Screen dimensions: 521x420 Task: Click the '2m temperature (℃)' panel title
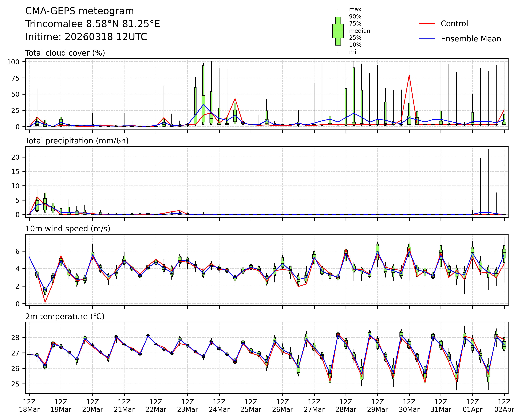click(65, 316)
